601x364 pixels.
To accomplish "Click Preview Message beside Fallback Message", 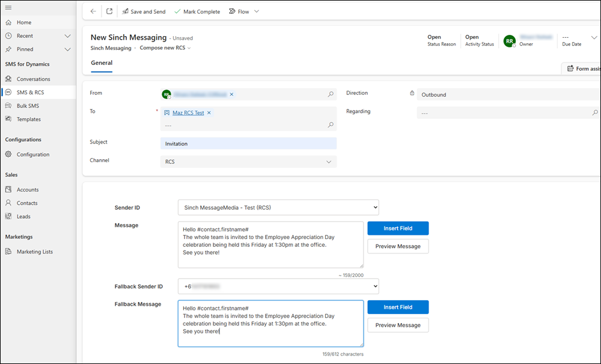I will [398, 326].
